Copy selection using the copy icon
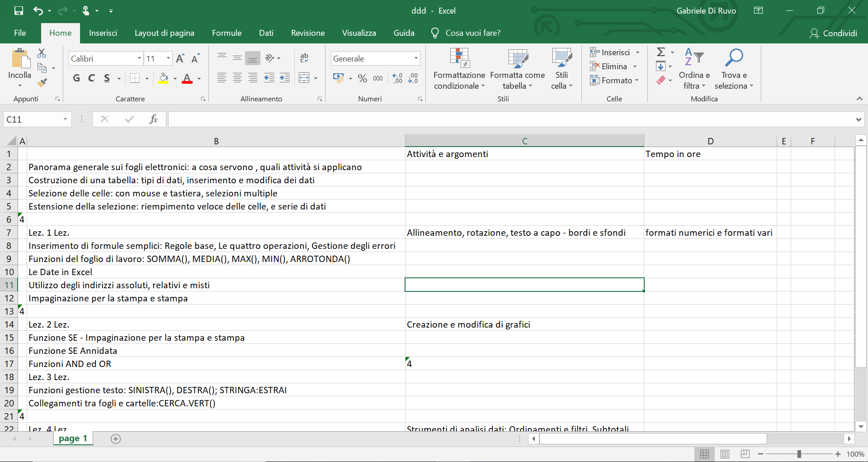 (42, 68)
